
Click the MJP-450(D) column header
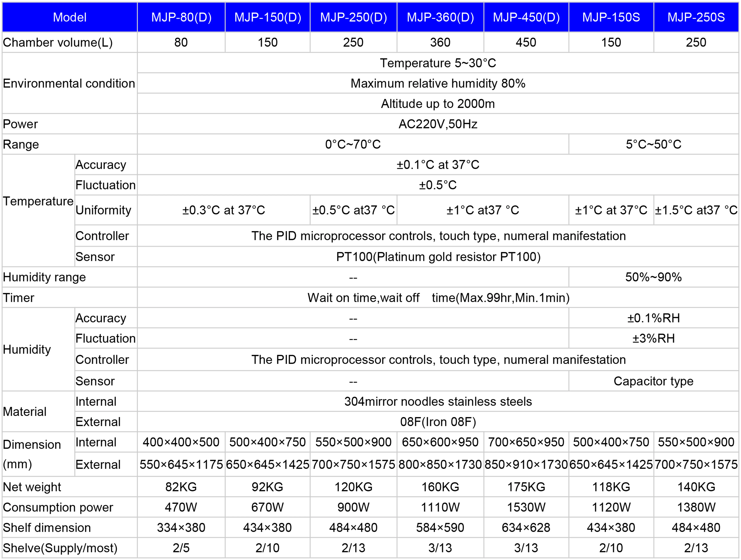coord(526,17)
